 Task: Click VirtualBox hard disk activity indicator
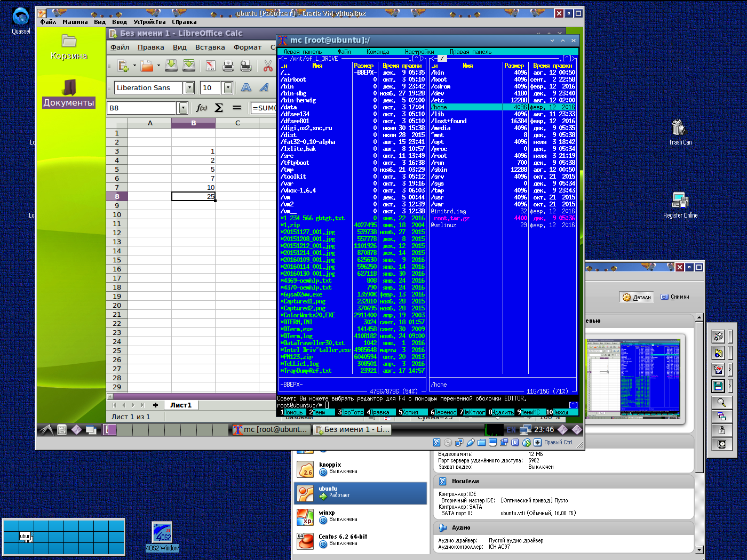[437, 443]
